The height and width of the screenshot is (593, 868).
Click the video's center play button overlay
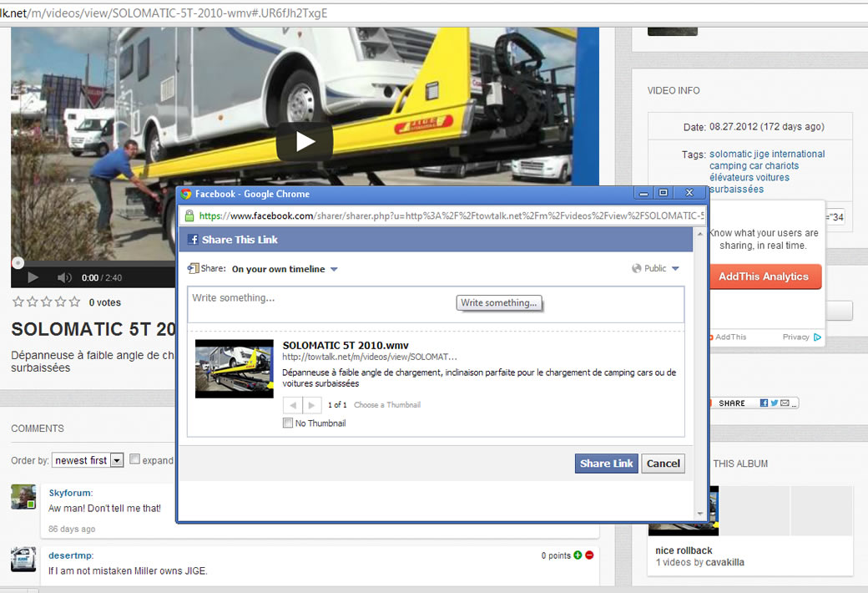point(305,142)
